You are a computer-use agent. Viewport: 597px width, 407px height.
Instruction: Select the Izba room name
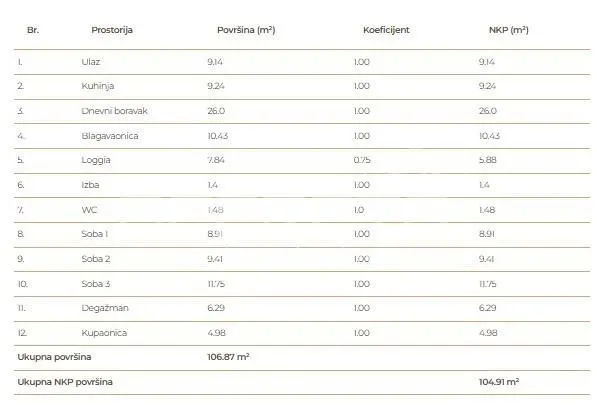90,185
